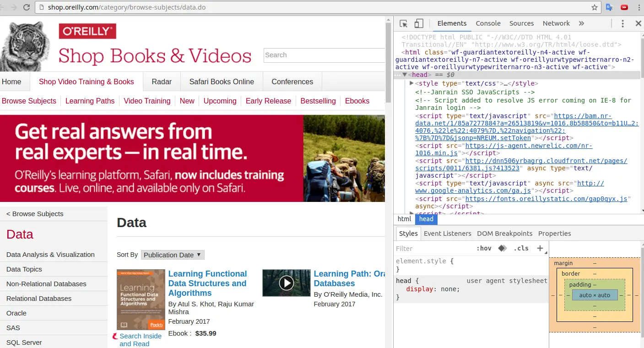This screenshot has height=348, width=644.
Task: Click the color palette icon beside :hov
Action: coord(503,248)
